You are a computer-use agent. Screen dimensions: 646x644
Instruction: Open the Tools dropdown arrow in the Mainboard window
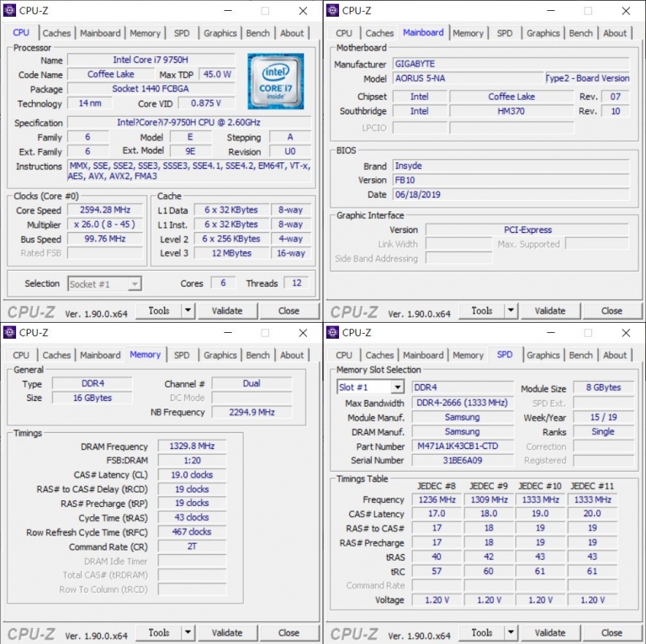click(x=511, y=310)
